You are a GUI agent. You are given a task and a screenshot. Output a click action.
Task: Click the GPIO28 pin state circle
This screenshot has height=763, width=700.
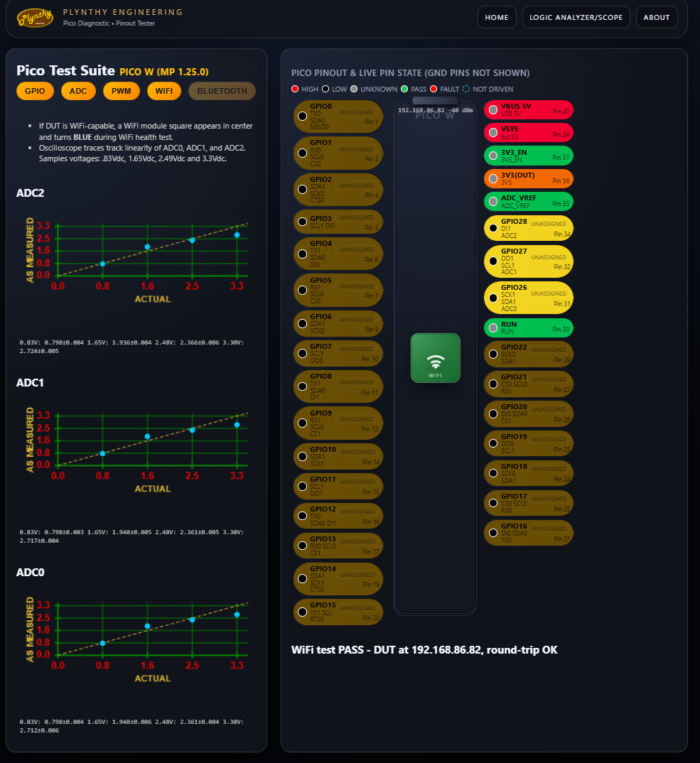493,228
